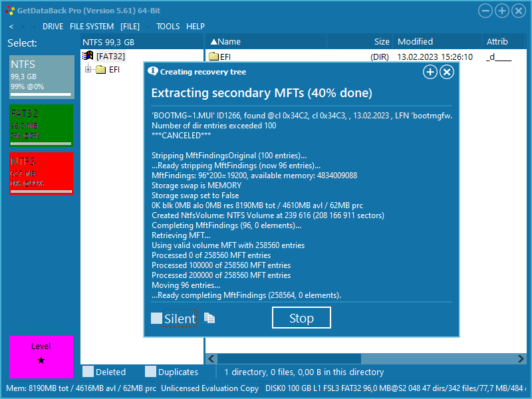Image resolution: width=532 pixels, height=399 pixels.
Task: Click the info icon in the dialog title
Action: 153,71
